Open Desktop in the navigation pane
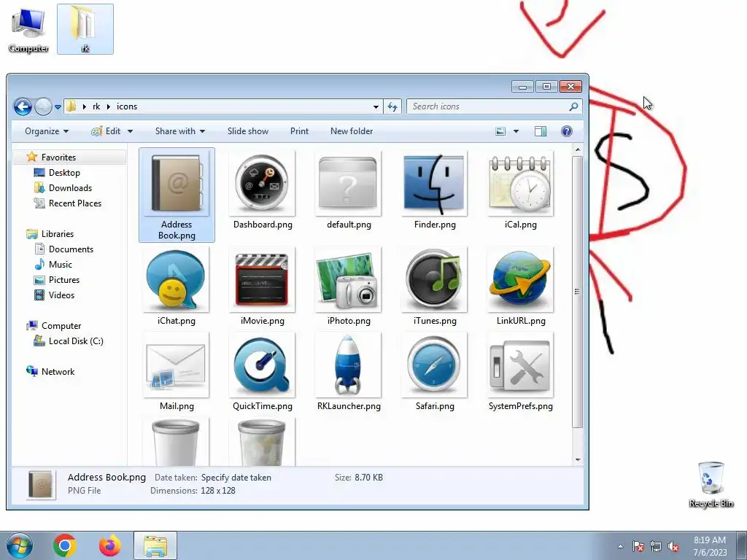 coord(64,173)
